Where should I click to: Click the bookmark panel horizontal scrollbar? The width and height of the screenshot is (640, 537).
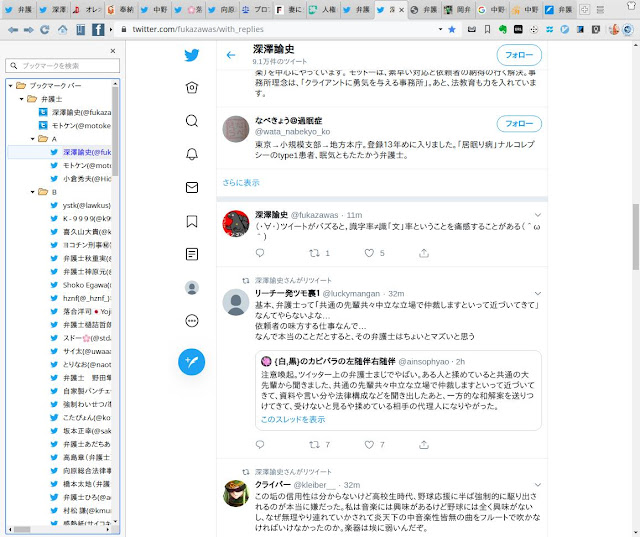click(22, 529)
